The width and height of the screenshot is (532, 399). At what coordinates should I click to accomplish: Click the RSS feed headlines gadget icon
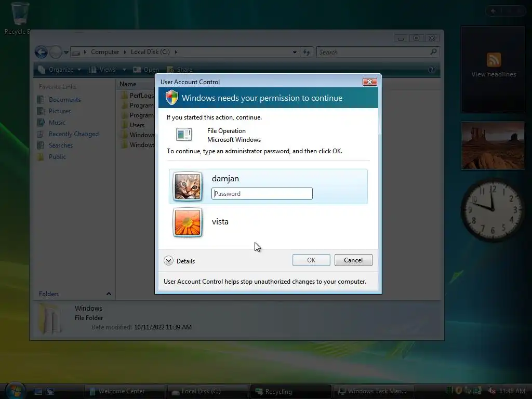(x=494, y=60)
